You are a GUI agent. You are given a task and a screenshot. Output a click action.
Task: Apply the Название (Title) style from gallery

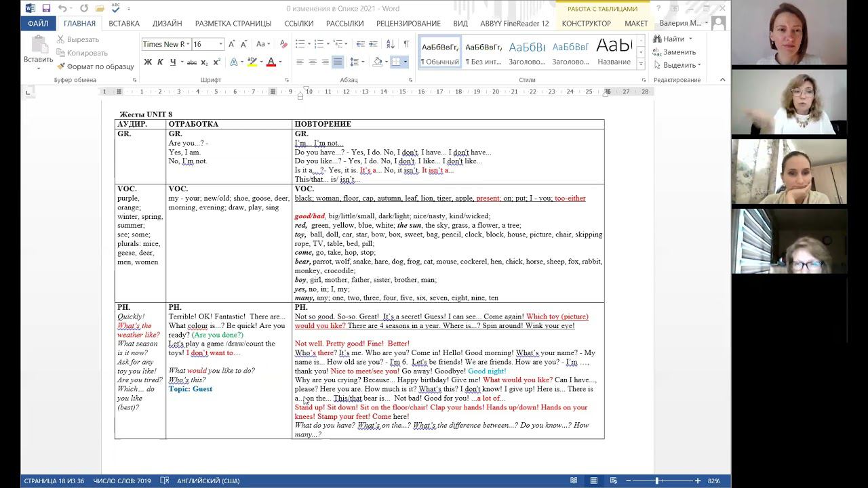pyautogui.click(x=614, y=53)
